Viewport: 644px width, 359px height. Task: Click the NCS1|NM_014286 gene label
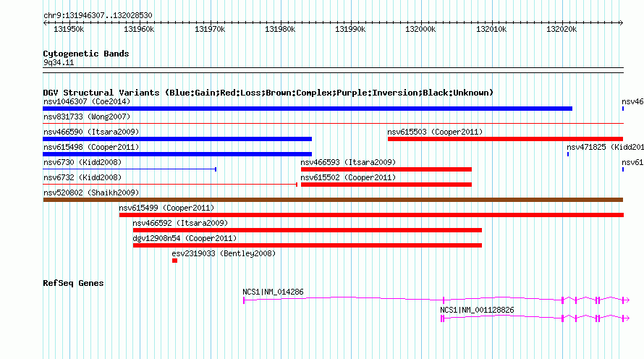273,292
